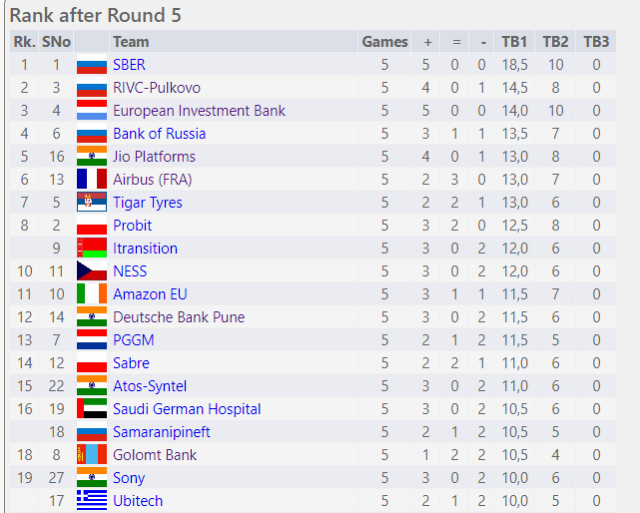Click the UAE flag beside Saudi German Hospital

(92, 409)
